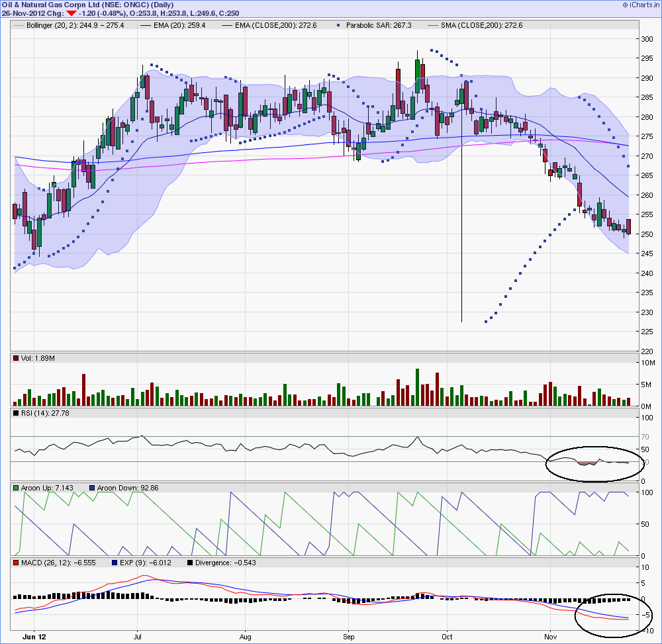662x644 pixels.
Task: Click the EMA (20) legend line swatch
Action: pos(145,26)
